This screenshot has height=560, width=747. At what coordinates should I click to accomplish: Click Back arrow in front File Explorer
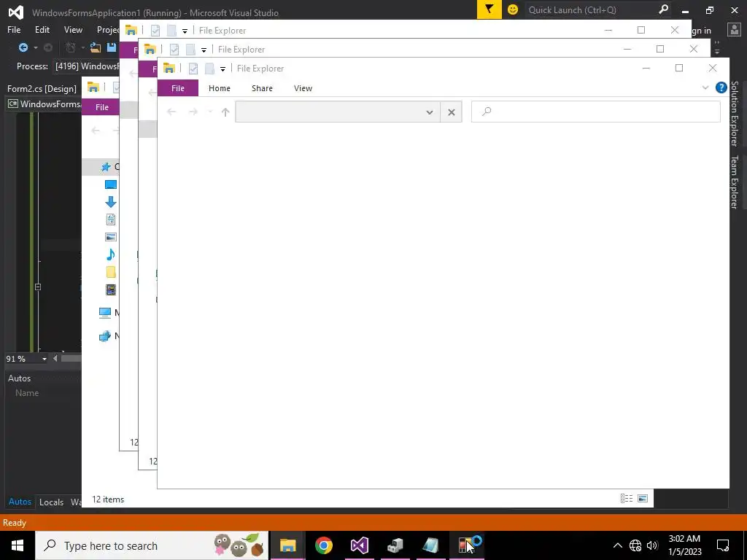tap(171, 112)
